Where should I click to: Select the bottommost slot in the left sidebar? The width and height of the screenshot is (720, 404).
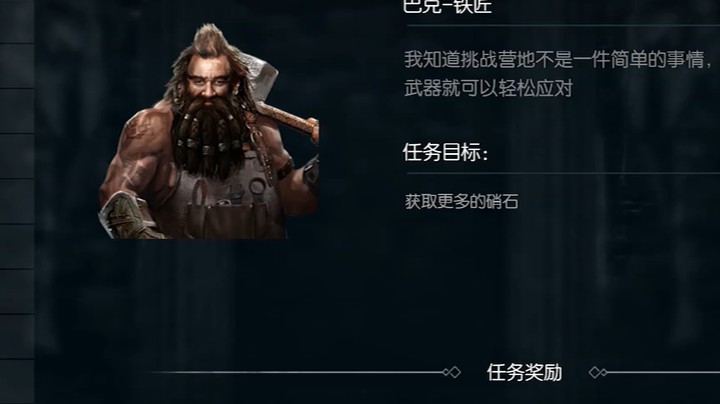tap(17, 381)
